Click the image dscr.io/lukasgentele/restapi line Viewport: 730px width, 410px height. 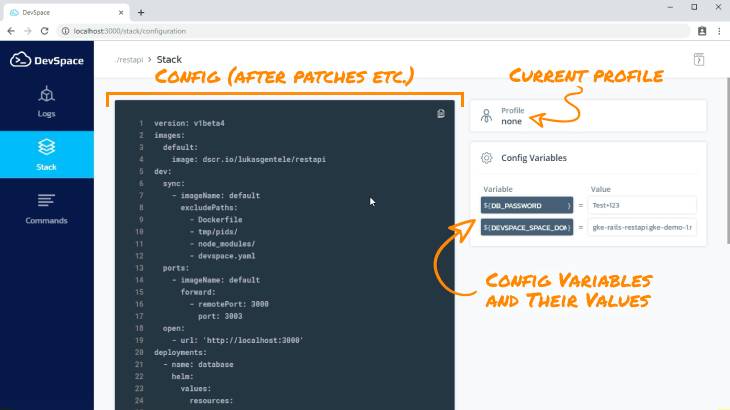[x=249, y=160]
